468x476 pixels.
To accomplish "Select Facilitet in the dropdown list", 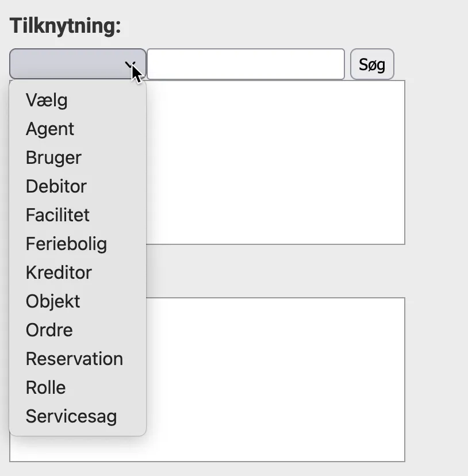I will (57, 215).
